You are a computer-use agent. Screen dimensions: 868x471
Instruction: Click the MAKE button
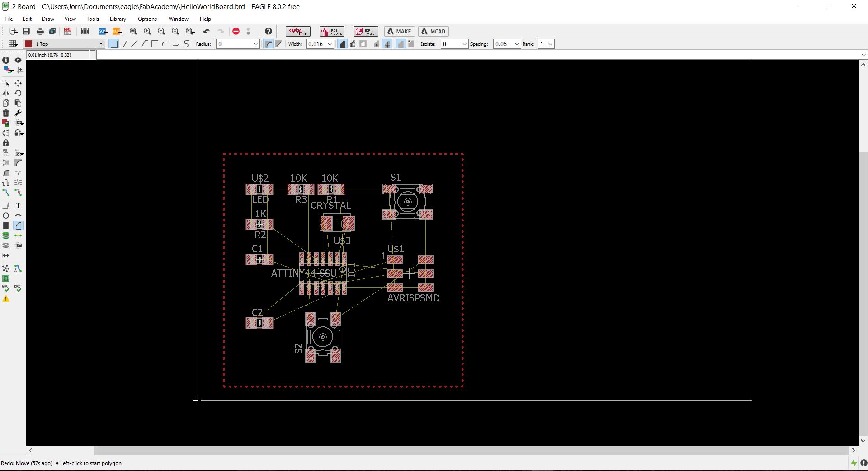point(399,31)
